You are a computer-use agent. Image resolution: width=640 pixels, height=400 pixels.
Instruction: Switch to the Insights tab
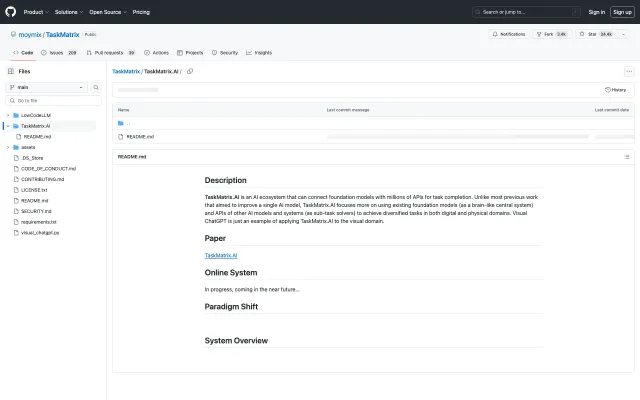click(259, 53)
